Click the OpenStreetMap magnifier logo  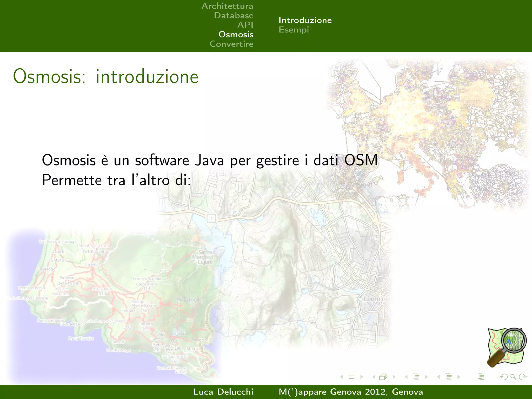coord(507,348)
